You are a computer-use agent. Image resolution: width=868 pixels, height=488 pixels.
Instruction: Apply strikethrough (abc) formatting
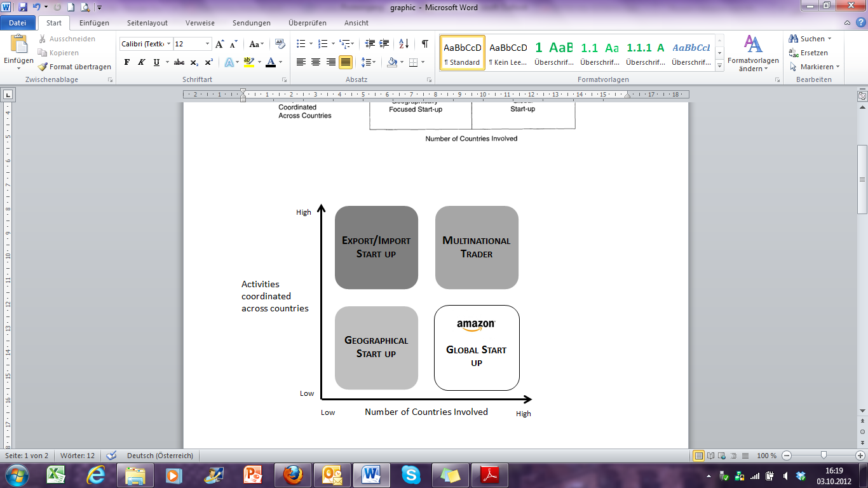pyautogui.click(x=179, y=62)
